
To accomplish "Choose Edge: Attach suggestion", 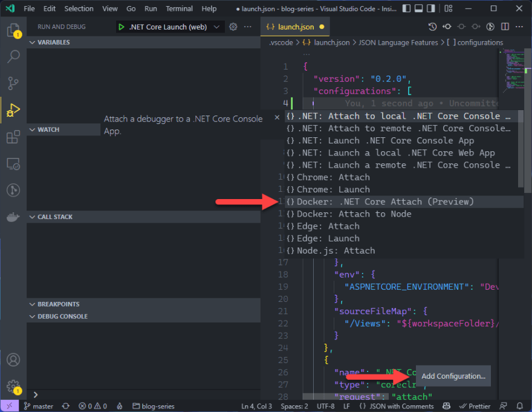I will point(404,226).
